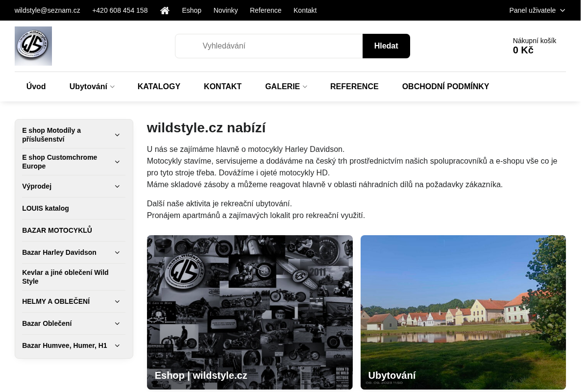Open the KATALOGY menu item
Image resolution: width=588 pixels, height=392 pixels.
pyautogui.click(x=159, y=87)
